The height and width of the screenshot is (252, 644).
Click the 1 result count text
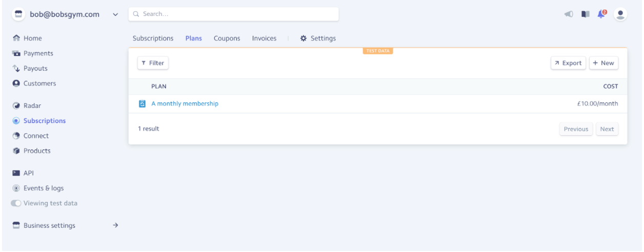[x=149, y=129]
